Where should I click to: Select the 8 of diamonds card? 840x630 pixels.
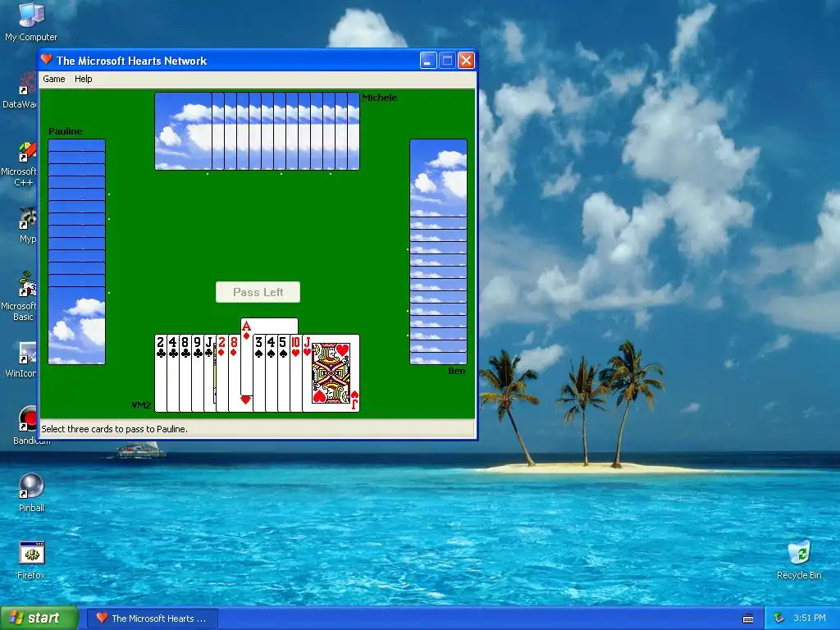point(234,373)
